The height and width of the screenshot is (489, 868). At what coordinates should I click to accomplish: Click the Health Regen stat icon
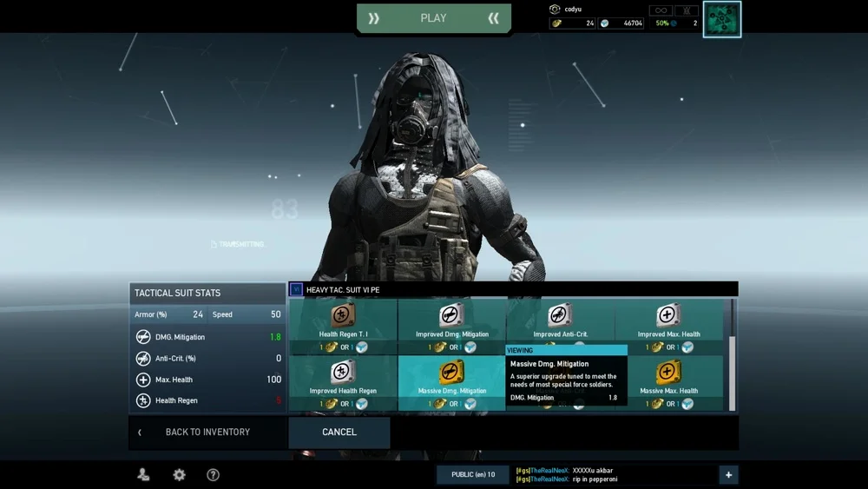pos(143,400)
